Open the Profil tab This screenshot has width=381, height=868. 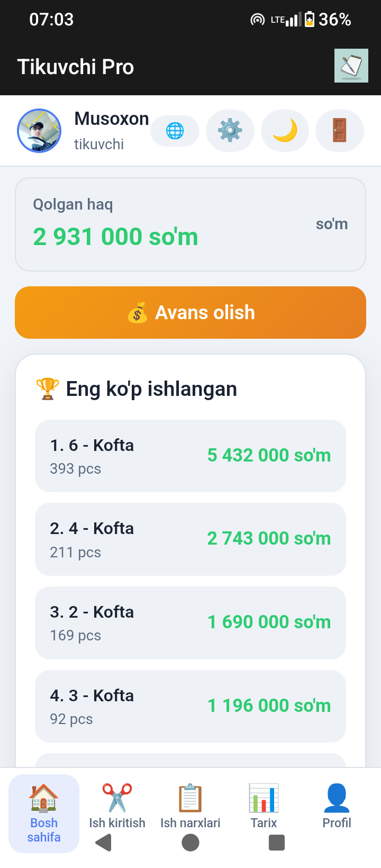click(x=337, y=807)
